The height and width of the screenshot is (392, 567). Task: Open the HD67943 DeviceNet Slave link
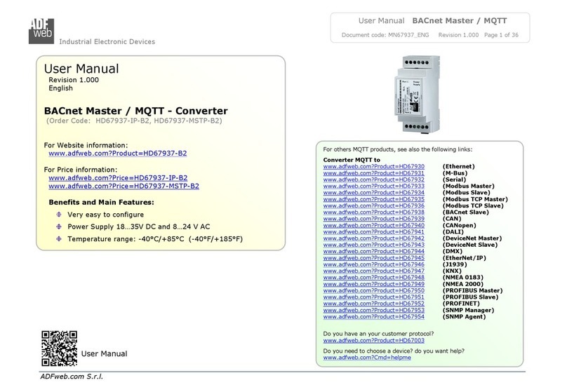[x=374, y=245]
